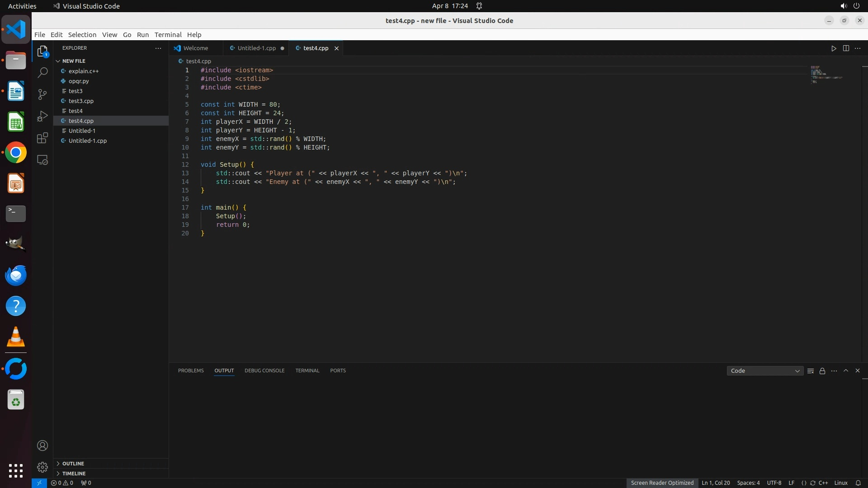Maximize the panel using the chevron up
868x488 pixels.
[846, 371]
